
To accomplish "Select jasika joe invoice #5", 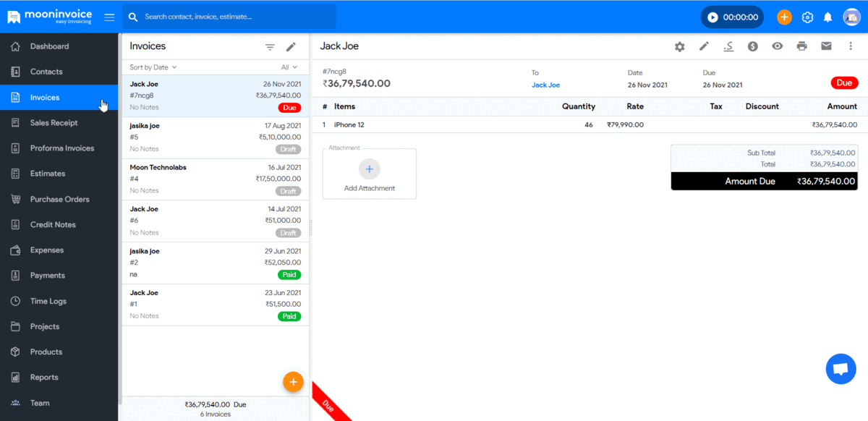I will coord(216,138).
